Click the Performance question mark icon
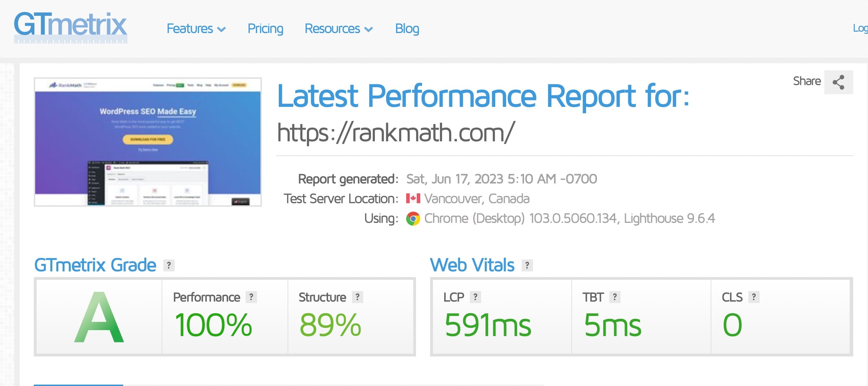Image resolution: width=868 pixels, height=386 pixels. [x=251, y=297]
